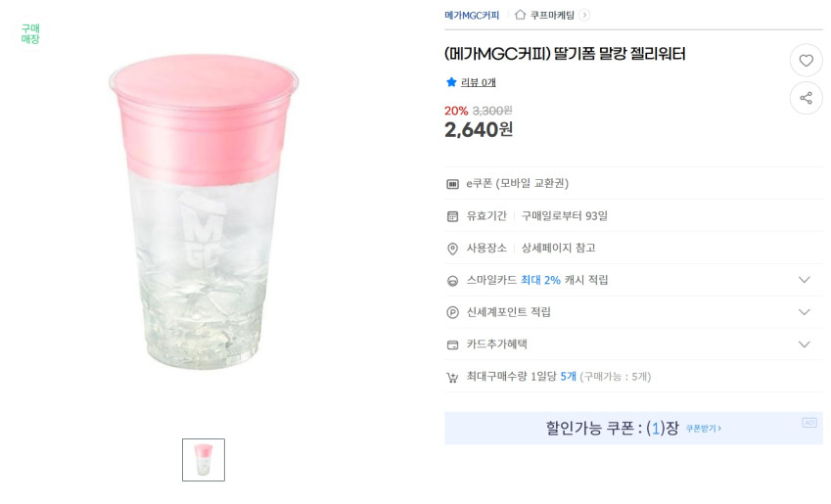Viewport: 831px width, 504px height.
Task: Click the card icon beside 카드추가혜택
Action: [452, 344]
